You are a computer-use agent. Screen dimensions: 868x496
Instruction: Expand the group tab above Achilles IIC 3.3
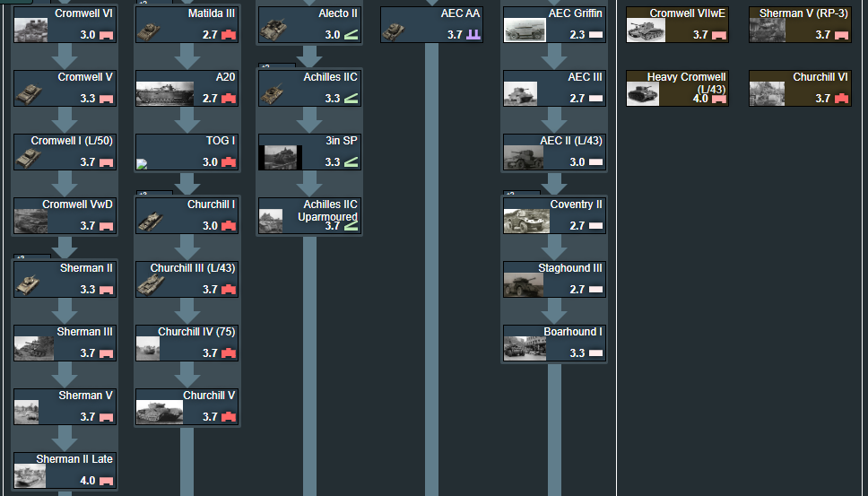coord(265,65)
